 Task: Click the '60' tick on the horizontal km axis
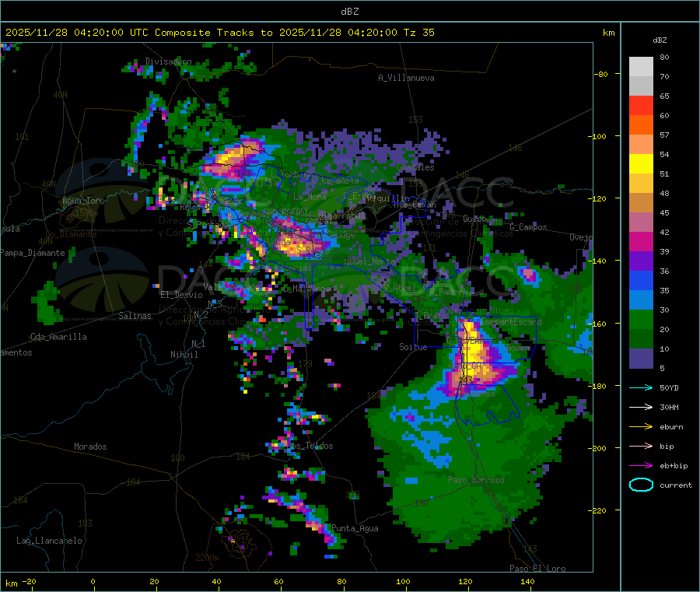coord(278,582)
